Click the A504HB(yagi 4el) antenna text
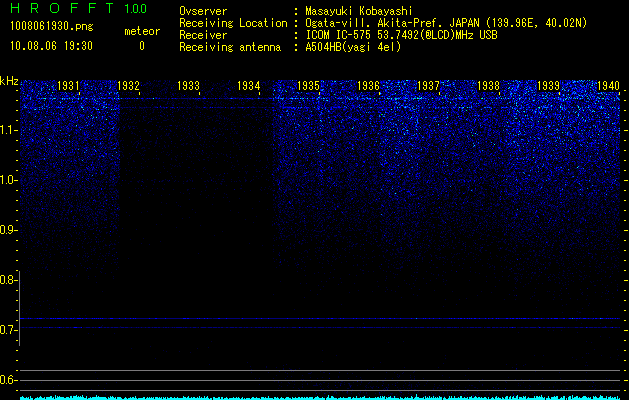 (x=353, y=47)
